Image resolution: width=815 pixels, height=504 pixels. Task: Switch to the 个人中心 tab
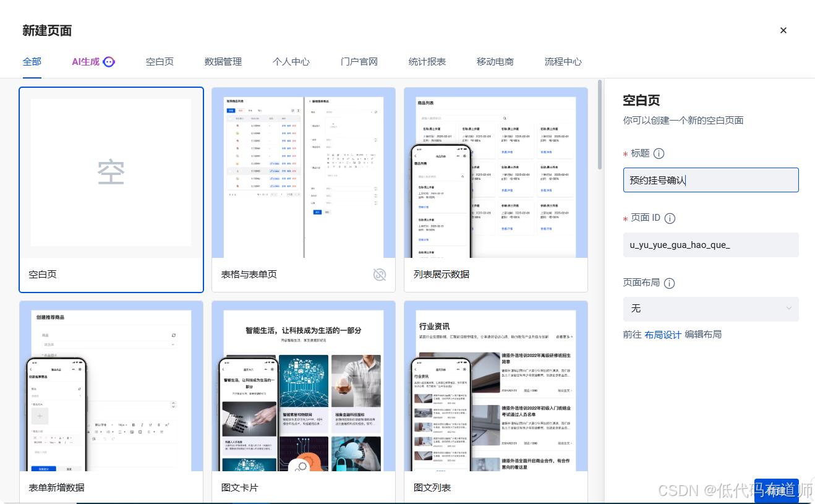291,61
